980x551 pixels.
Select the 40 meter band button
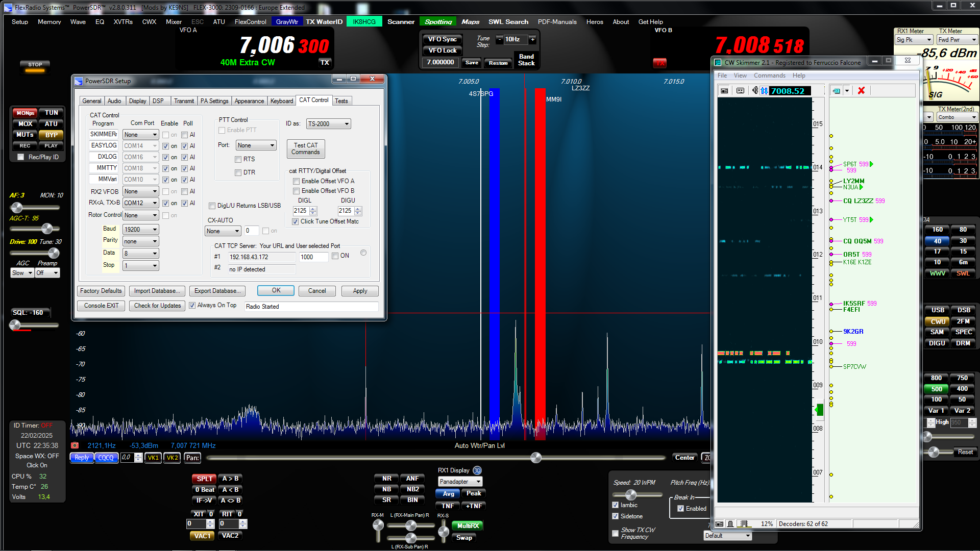click(x=937, y=241)
